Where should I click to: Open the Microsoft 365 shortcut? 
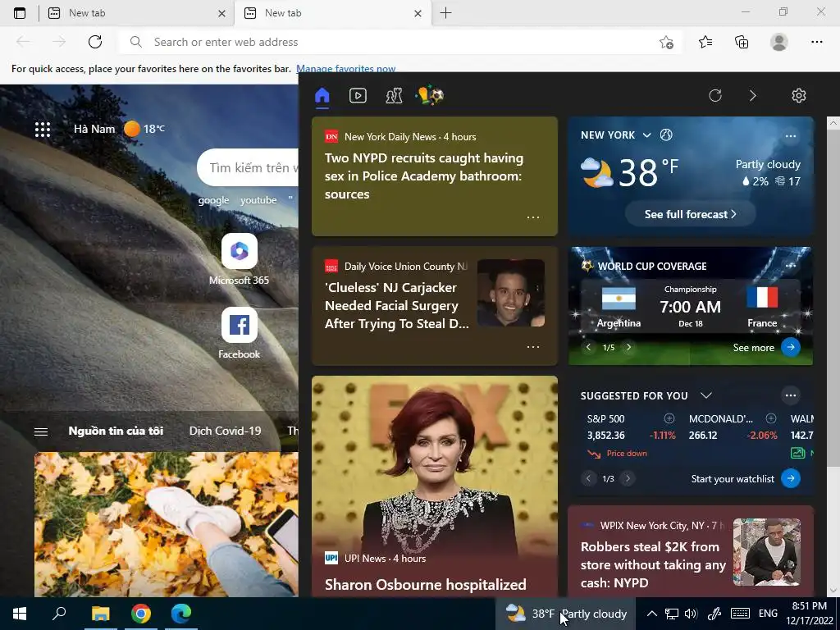point(239,260)
